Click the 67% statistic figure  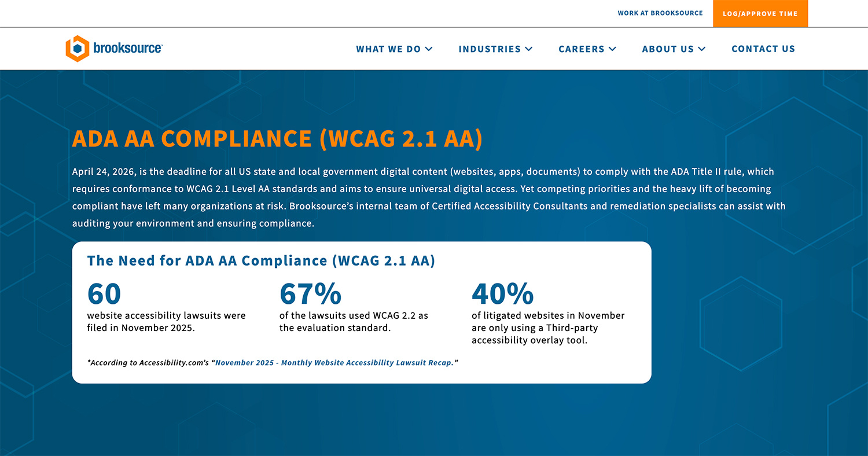point(310,293)
